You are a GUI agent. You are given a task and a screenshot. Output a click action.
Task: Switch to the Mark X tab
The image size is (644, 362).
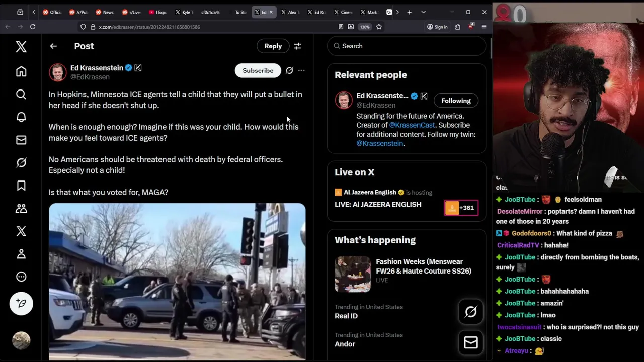click(368, 12)
